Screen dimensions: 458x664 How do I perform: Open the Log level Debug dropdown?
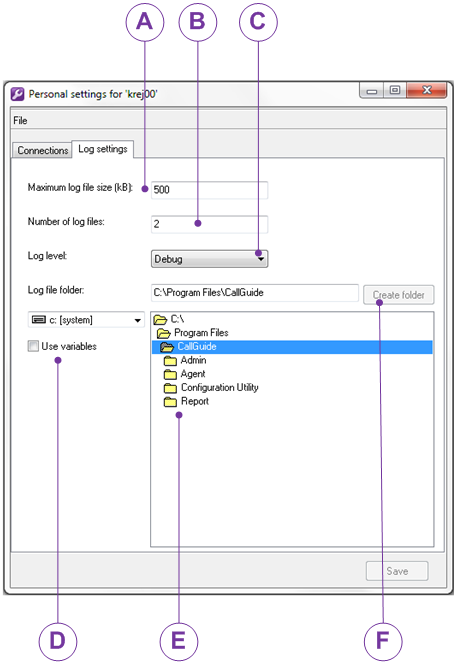coord(210,259)
